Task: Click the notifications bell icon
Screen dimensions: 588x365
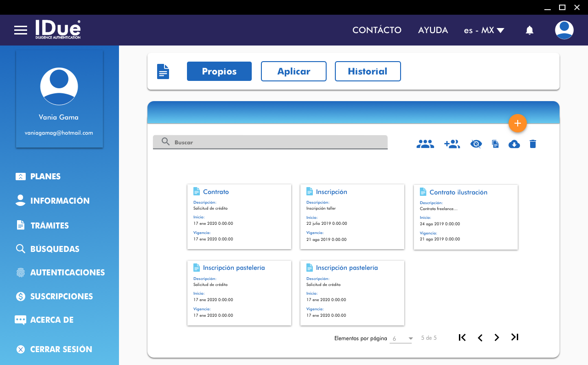Action: (x=529, y=30)
